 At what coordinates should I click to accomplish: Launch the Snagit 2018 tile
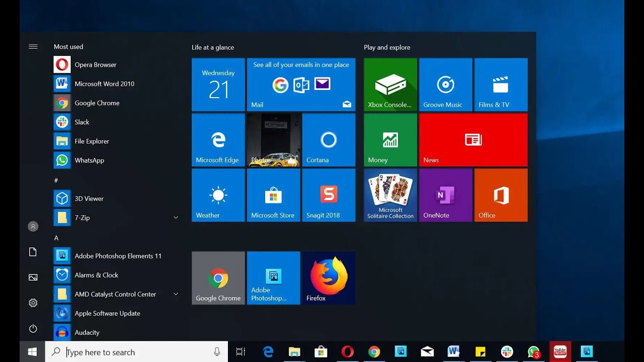pos(329,195)
